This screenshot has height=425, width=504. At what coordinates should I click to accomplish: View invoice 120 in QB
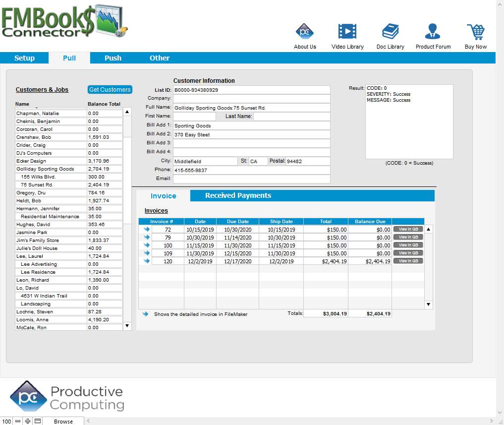click(x=408, y=261)
